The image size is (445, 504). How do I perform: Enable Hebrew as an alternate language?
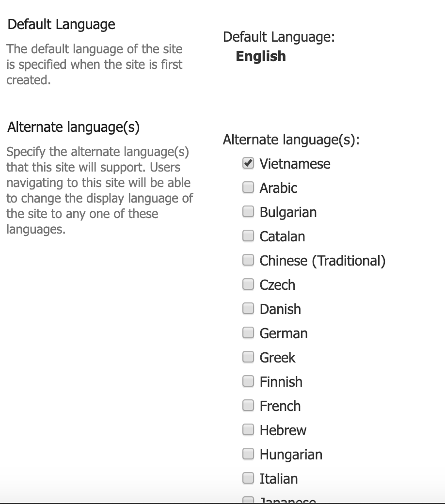[248, 429]
